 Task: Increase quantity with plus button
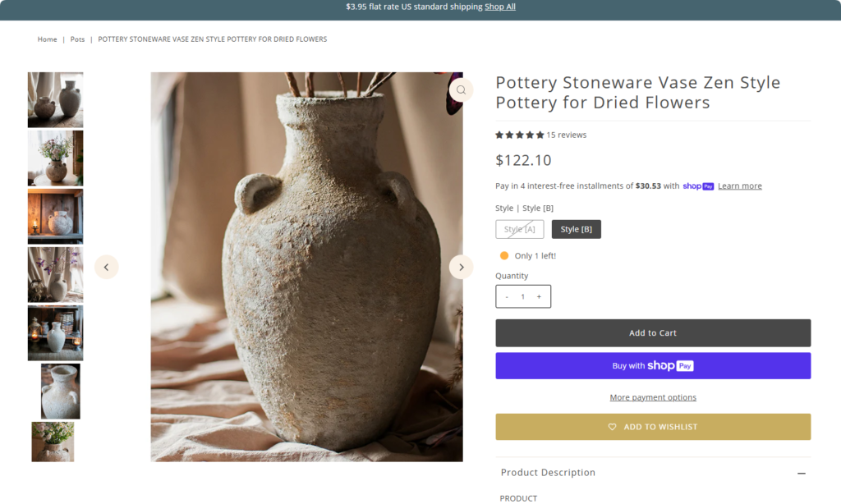539,296
